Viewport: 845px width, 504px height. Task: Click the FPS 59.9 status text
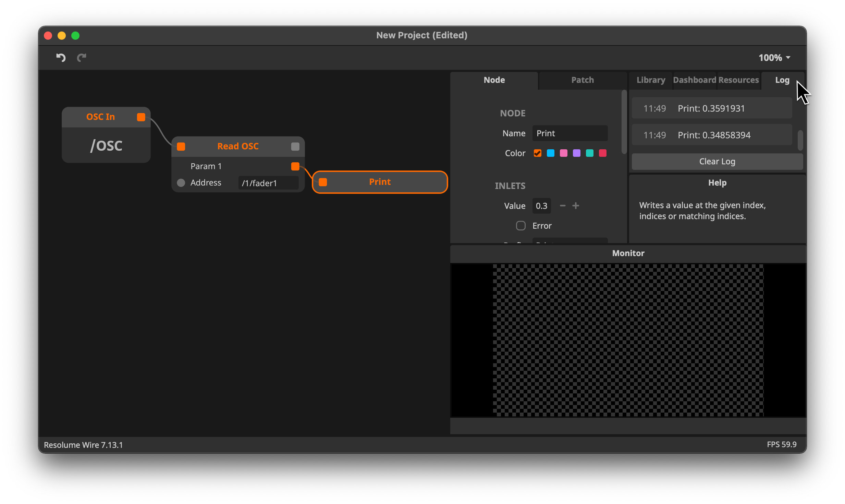point(781,444)
